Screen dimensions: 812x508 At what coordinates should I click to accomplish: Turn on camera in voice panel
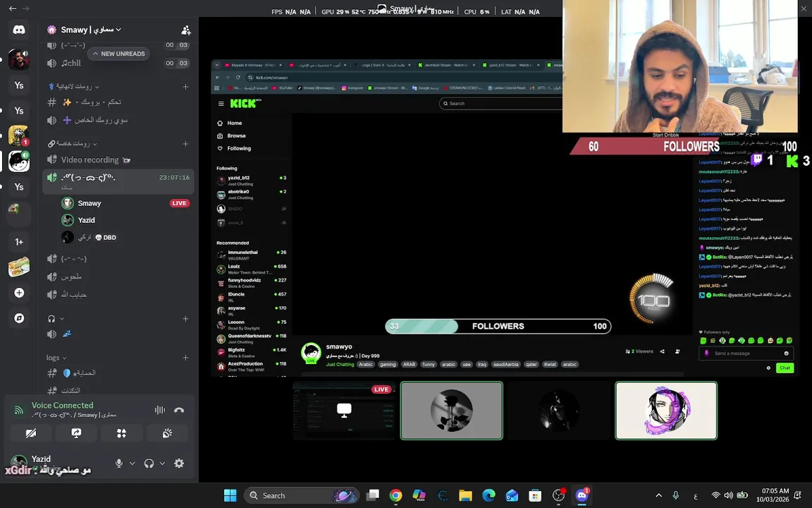point(31,433)
